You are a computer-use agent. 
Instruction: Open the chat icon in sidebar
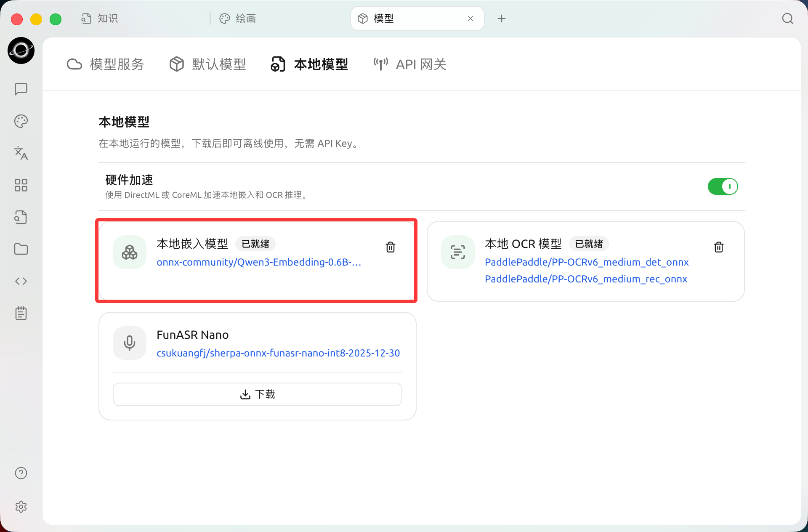coord(21,89)
